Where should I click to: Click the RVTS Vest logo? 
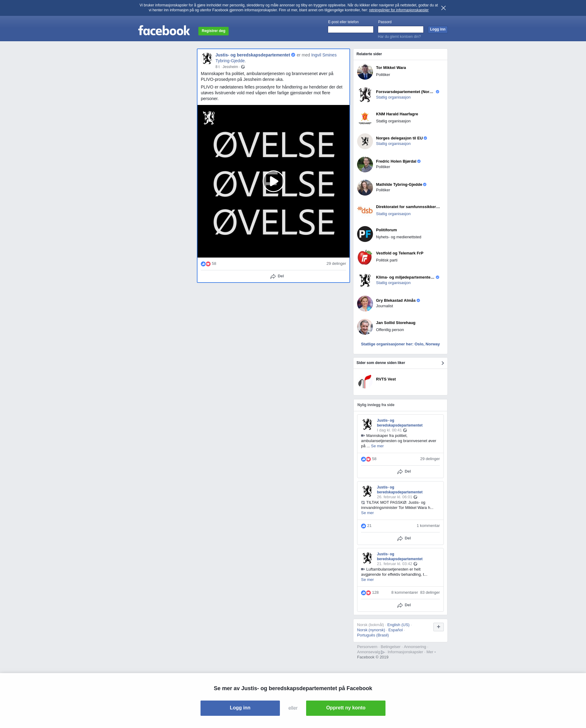click(365, 382)
